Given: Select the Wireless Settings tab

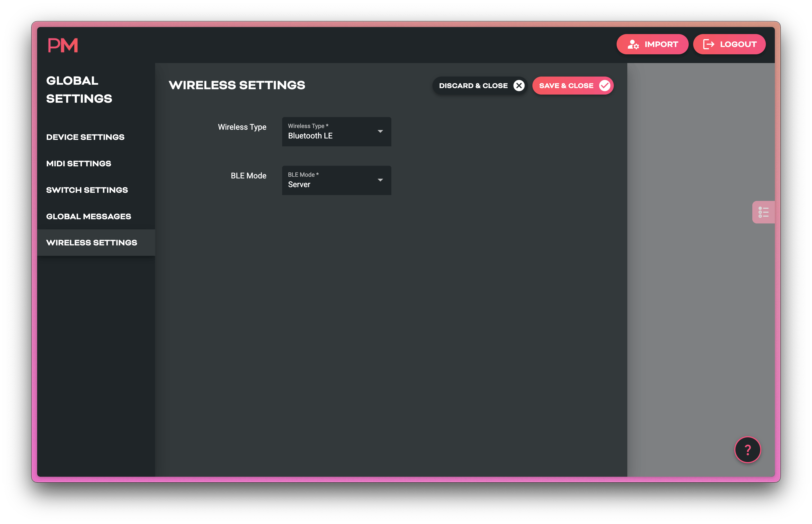Looking at the screenshot, I should (x=92, y=242).
